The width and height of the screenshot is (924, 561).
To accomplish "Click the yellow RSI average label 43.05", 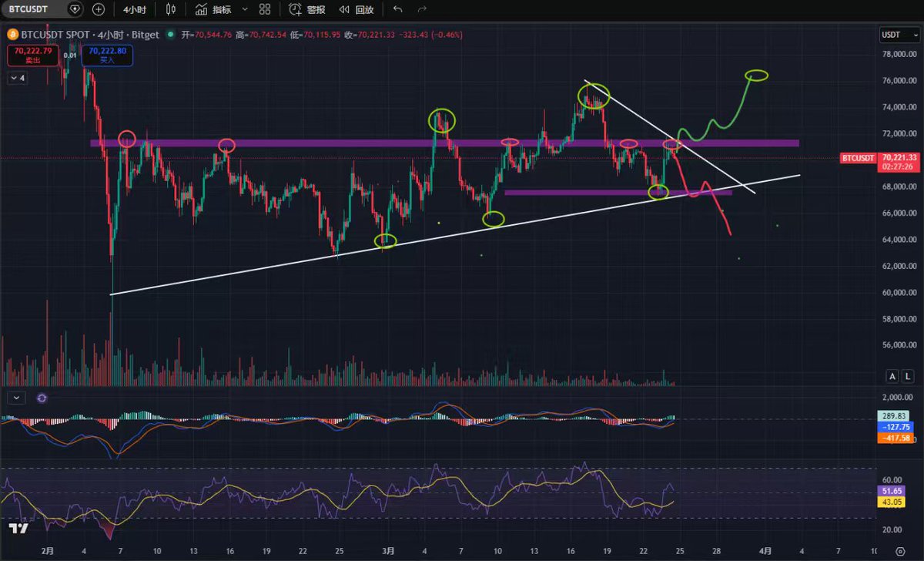I will 892,501.
